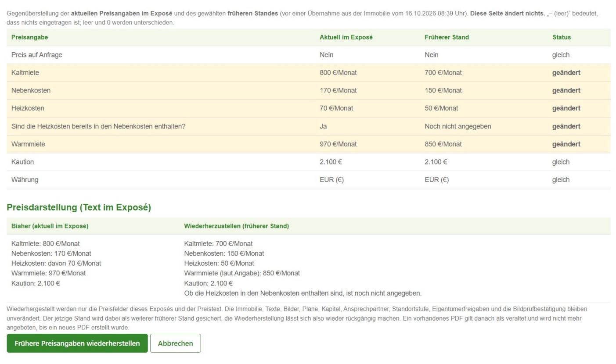Click the "Preisdarstellung (Text im Exposé)" heading
The image size is (616, 364).
tap(79, 208)
